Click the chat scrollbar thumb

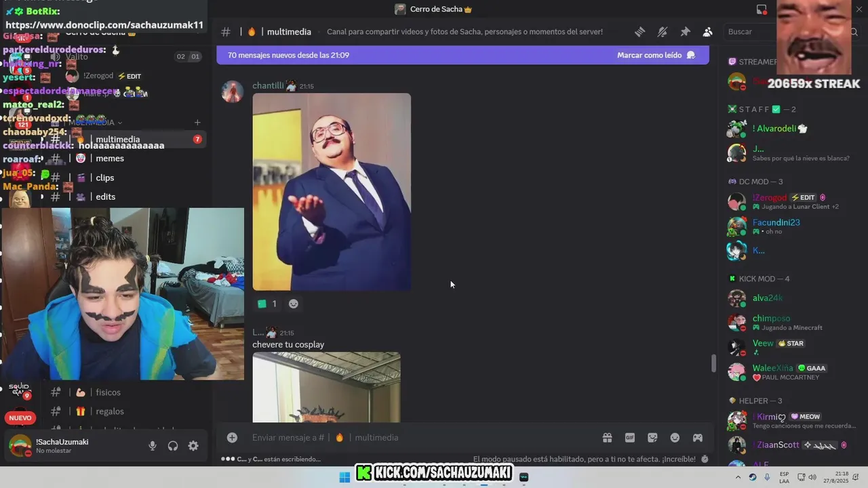[x=713, y=363]
